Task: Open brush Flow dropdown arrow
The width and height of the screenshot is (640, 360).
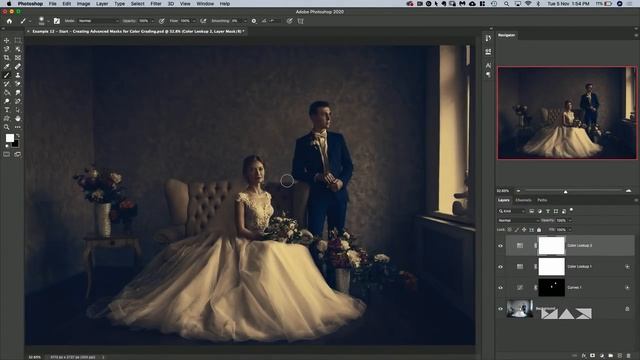Action: pyautogui.click(x=194, y=21)
